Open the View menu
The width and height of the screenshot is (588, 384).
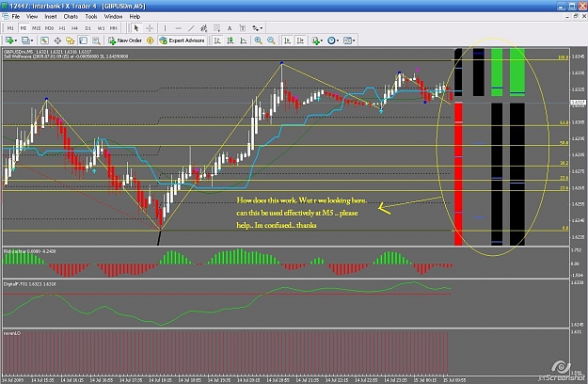pos(32,17)
